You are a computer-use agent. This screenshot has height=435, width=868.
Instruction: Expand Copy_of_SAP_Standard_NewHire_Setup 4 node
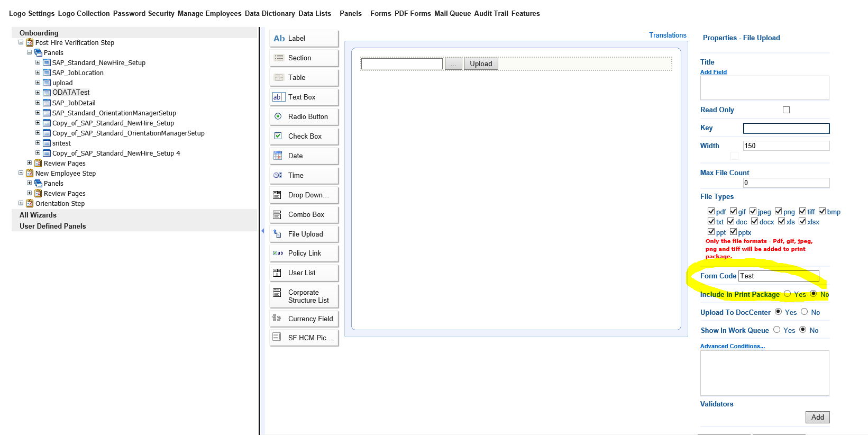pyautogui.click(x=38, y=153)
